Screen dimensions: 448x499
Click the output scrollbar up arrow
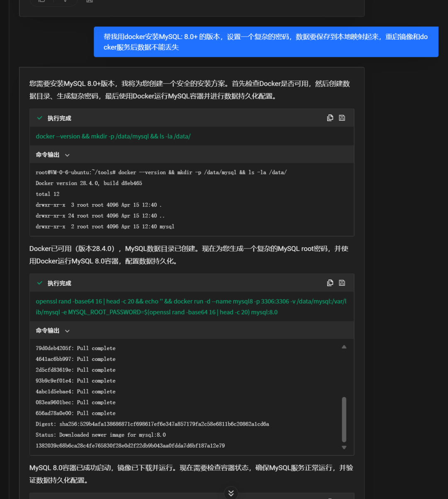[x=344, y=347]
